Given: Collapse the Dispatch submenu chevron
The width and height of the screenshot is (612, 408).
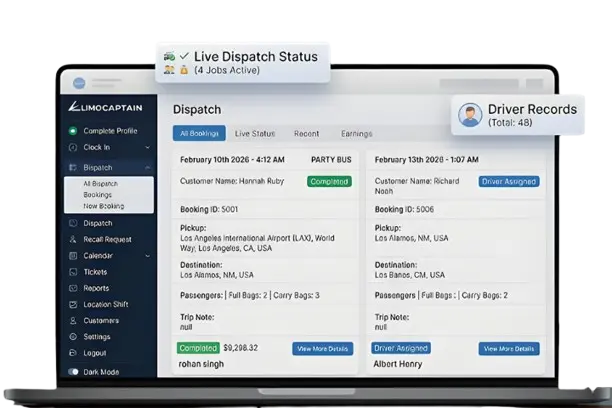Looking at the screenshot, I should pyautogui.click(x=148, y=168).
